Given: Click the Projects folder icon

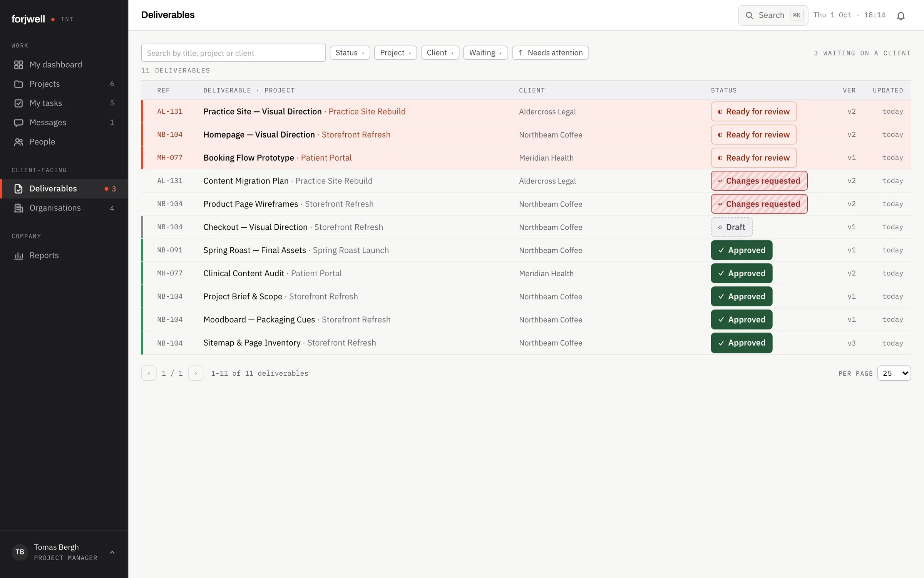Looking at the screenshot, I should 18,84.
